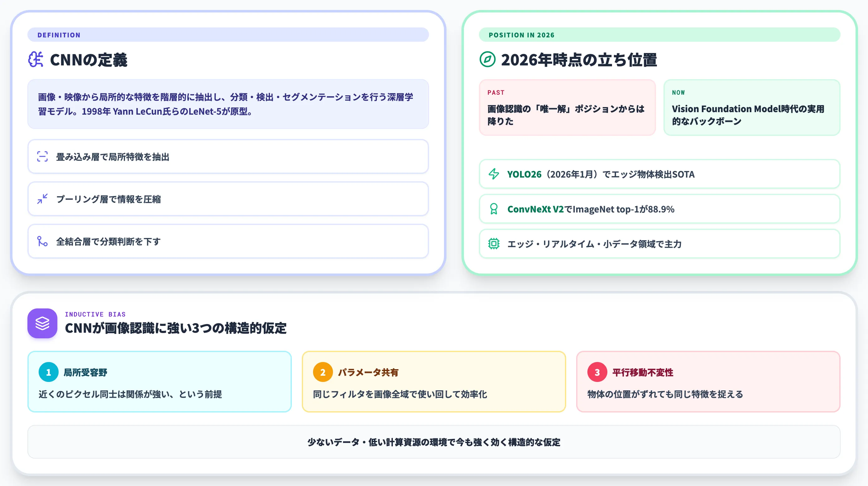Click the number 1 badge for 局所受容野
The height and width of the screenshot is (486, 868).
[x=49, y=372]
